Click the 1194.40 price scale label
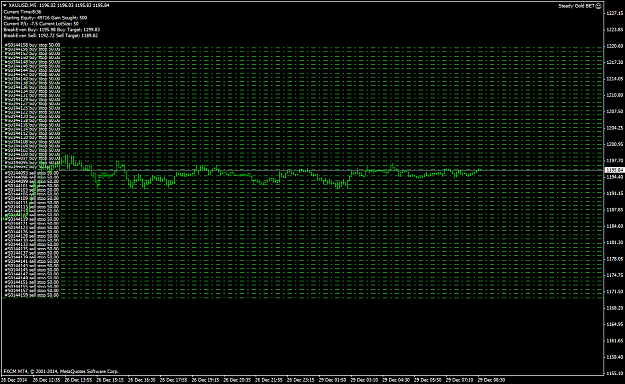This screenshot has width=625, height=384. click(615, 177)
